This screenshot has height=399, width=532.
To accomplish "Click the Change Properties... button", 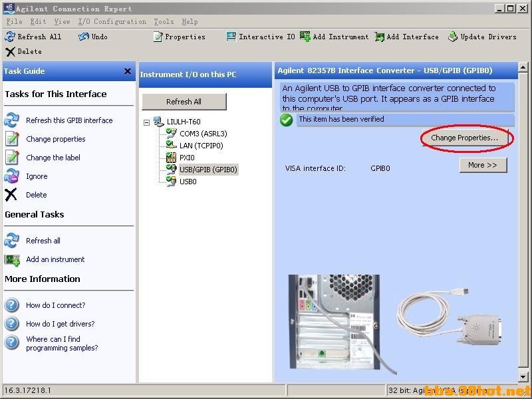I will 465,138.
